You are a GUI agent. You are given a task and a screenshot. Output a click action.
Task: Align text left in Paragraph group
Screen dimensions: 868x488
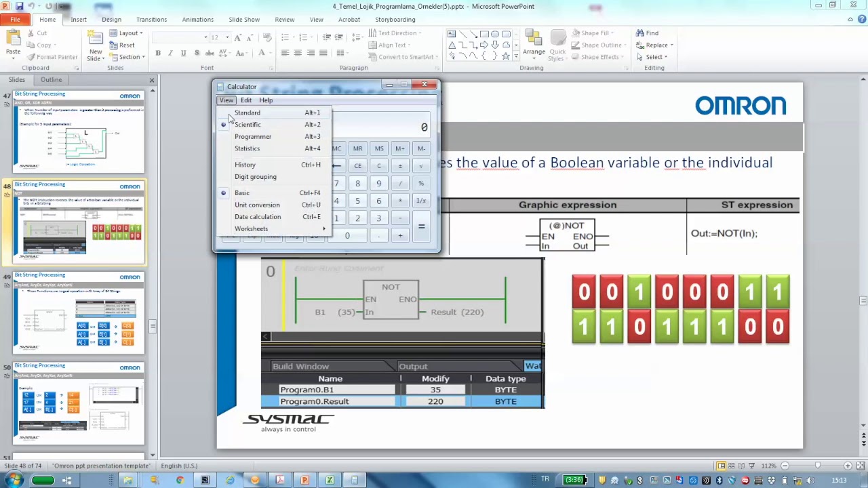pos(285,53)
